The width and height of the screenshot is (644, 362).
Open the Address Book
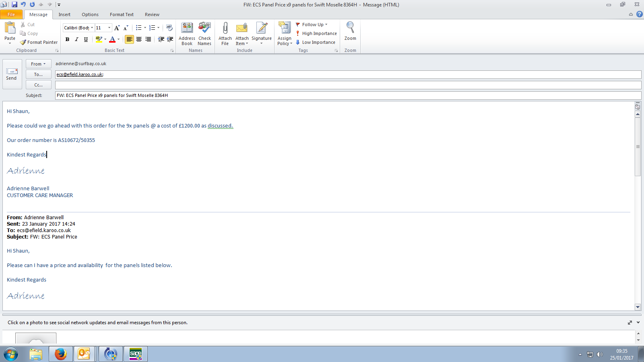[187, 28]
